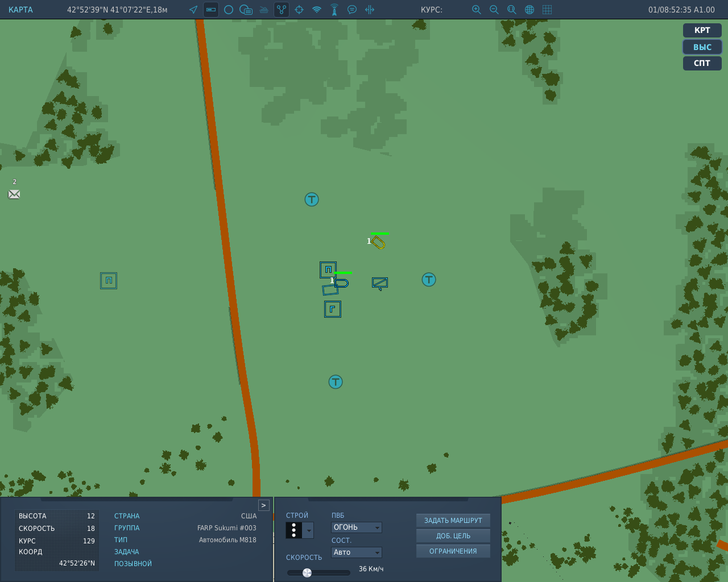
Task: Switch map mode to ВЫС
Action: pyautogui.click(x=702, y=47)
